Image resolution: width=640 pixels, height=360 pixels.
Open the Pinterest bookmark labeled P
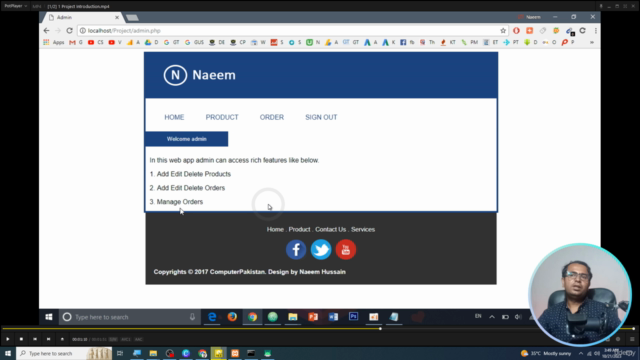point(568,42)
